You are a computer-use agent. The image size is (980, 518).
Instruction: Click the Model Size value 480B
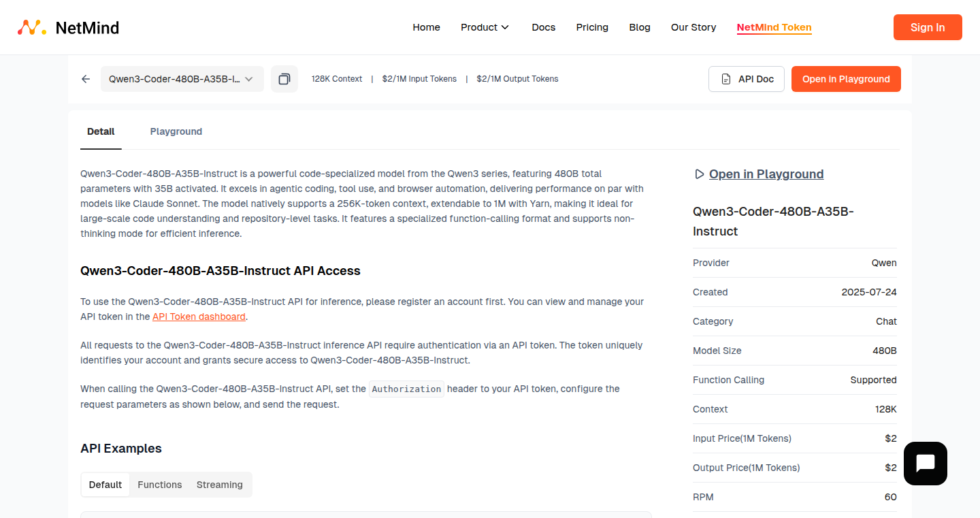[x=885, y=351]
